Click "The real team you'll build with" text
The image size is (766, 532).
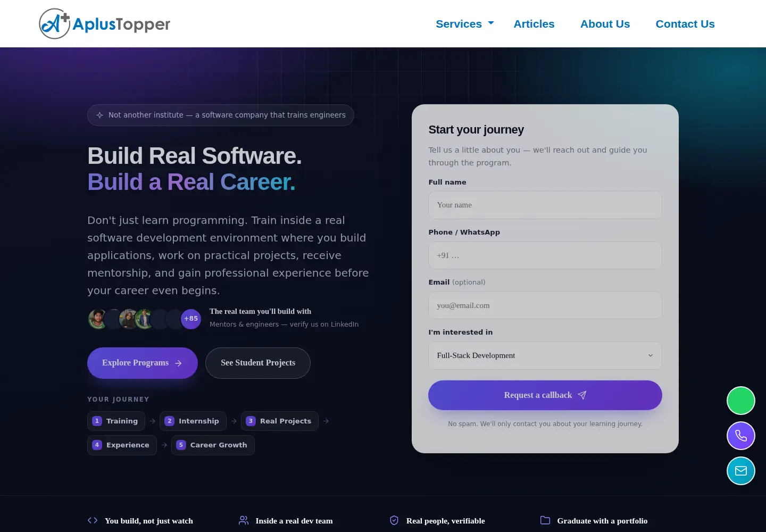click(x=260, y=311)
